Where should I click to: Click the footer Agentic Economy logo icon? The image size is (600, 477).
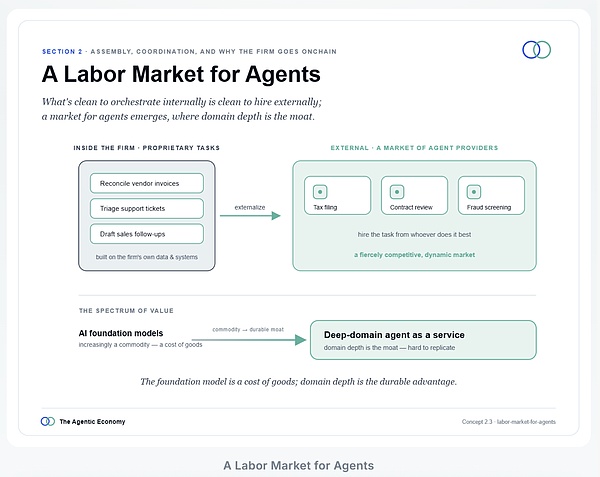(x=48, y=422)
